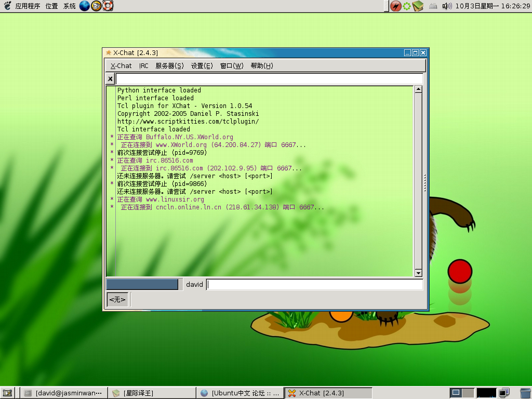Click the gray printer tray icon
The height and width of the screenshot is (399, 532).
click(x=433, y=6)
